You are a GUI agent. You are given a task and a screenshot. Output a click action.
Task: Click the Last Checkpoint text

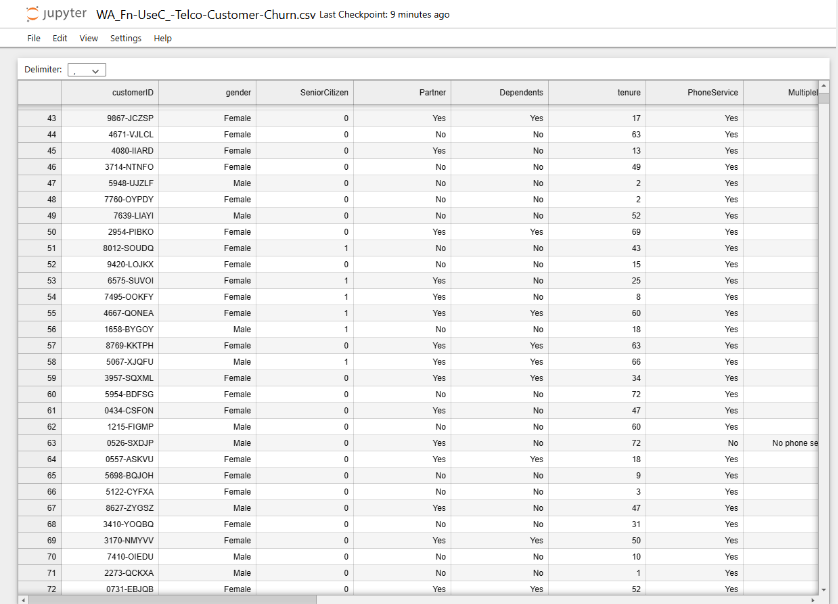(x=383, y=14)
